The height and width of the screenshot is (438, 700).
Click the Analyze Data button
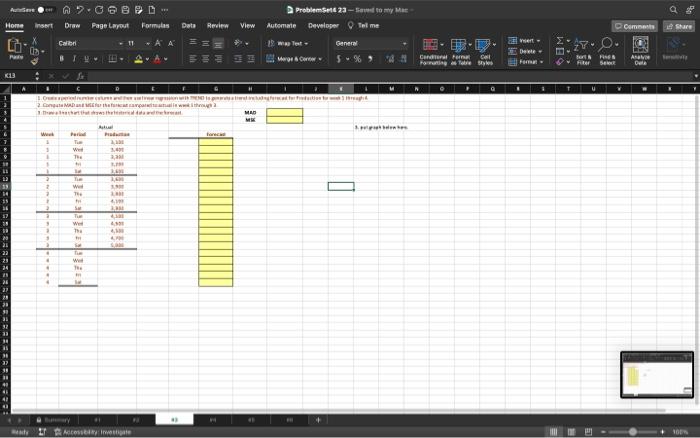click(640, 51)
